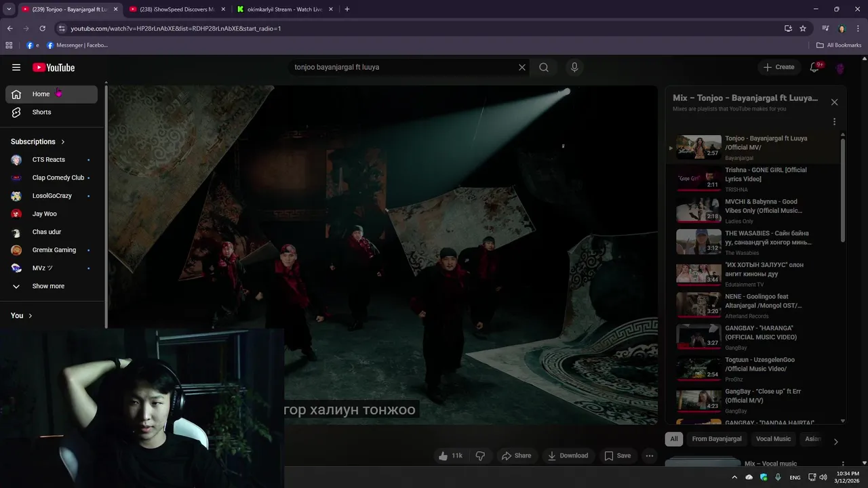
Task: Save the video to a playlist
Action: [x=617, y=455]
